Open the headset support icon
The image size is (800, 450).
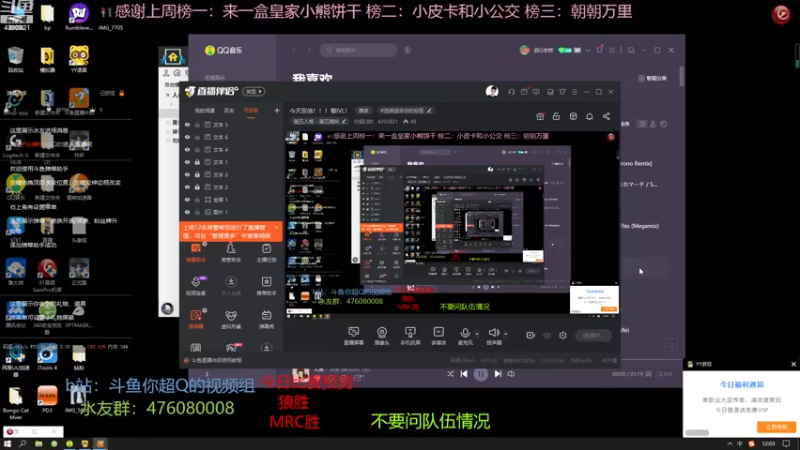(511, 92)
